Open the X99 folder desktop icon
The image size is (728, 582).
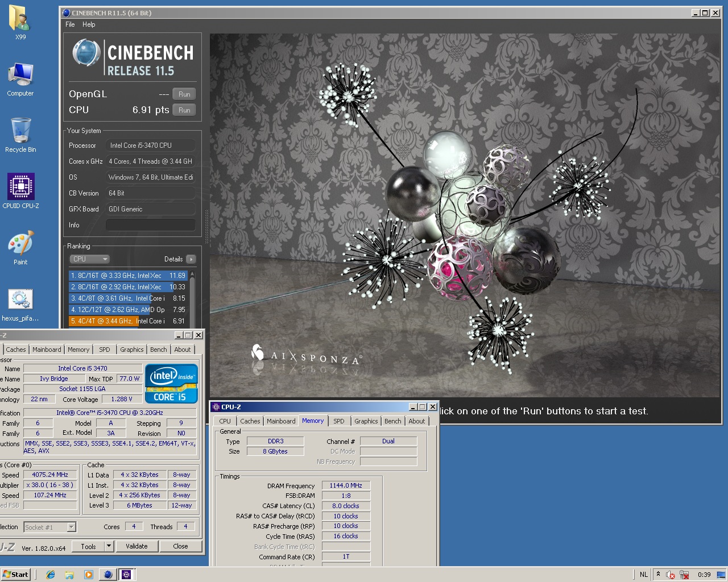click(20, 23)
